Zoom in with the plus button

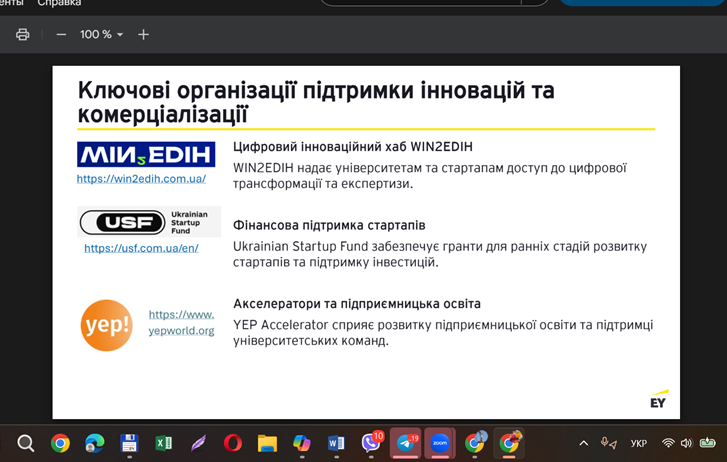143,34
